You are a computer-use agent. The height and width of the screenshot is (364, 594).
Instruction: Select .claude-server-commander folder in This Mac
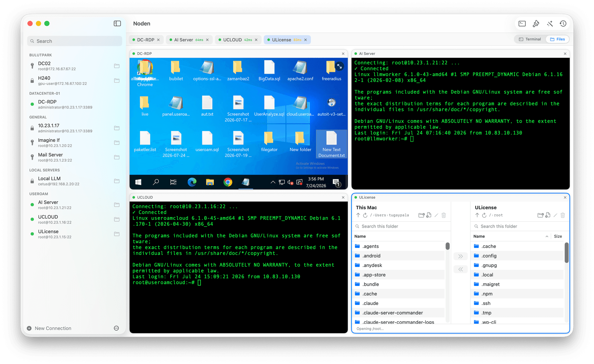click(x=399, y=313)
